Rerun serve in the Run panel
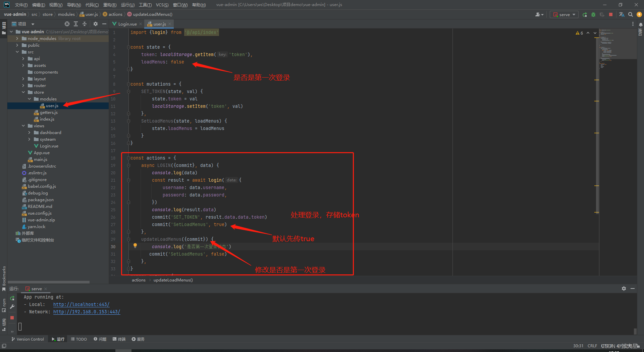This screenshot has width=644, height=352. click(x=12, y=298)
